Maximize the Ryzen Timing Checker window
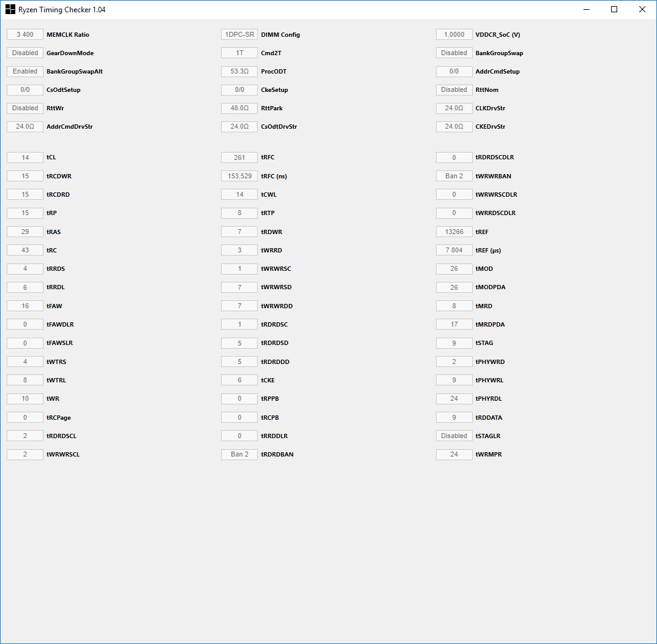Image resolution: width=657 pixels, height=644 pixels. [x=614, y=9]
